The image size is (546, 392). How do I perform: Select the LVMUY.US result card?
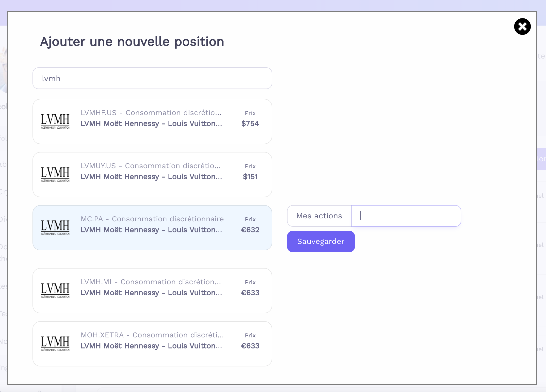coord(152,175)
